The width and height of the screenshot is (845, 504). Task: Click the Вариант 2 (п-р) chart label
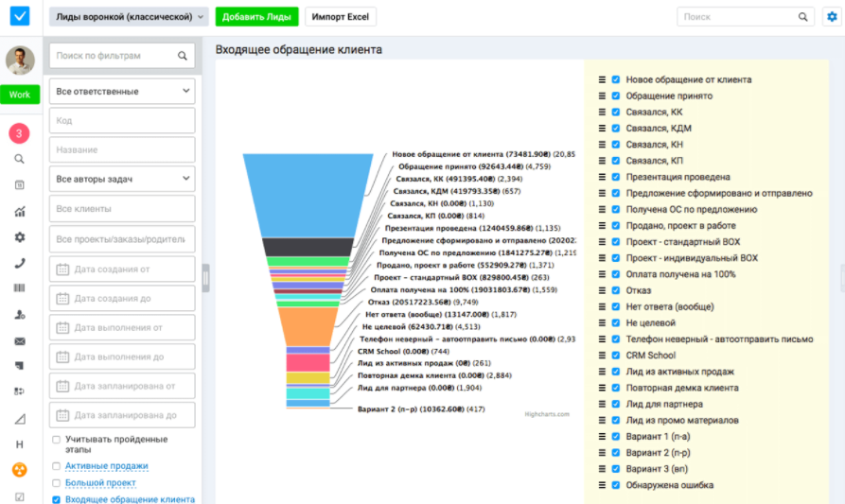pyautogui.click(x=421, y=409)
